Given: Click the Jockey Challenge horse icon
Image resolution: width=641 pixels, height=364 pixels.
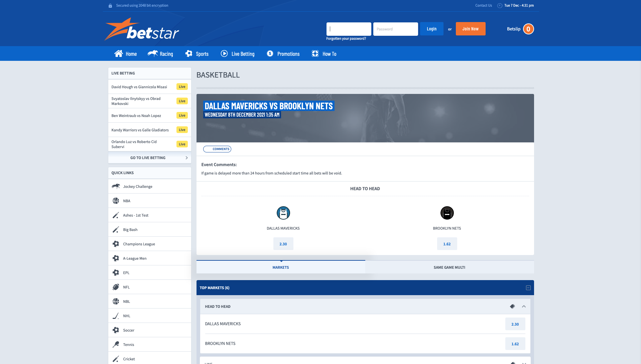Looking at the screenshot, I should click(116, 186).
